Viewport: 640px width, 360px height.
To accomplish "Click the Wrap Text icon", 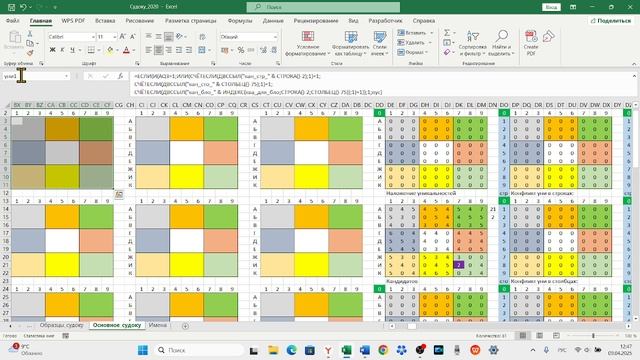I will [202, 37].
